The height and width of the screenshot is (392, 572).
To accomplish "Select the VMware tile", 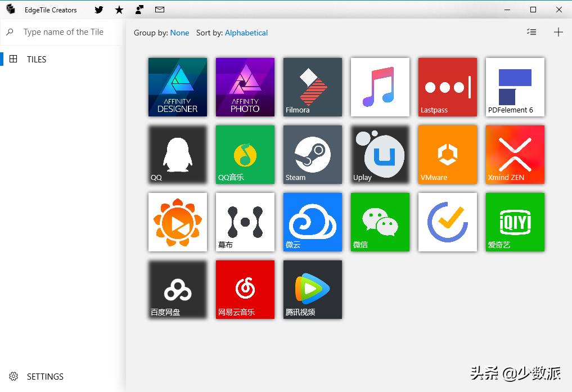I will click(x=448, y=155).
